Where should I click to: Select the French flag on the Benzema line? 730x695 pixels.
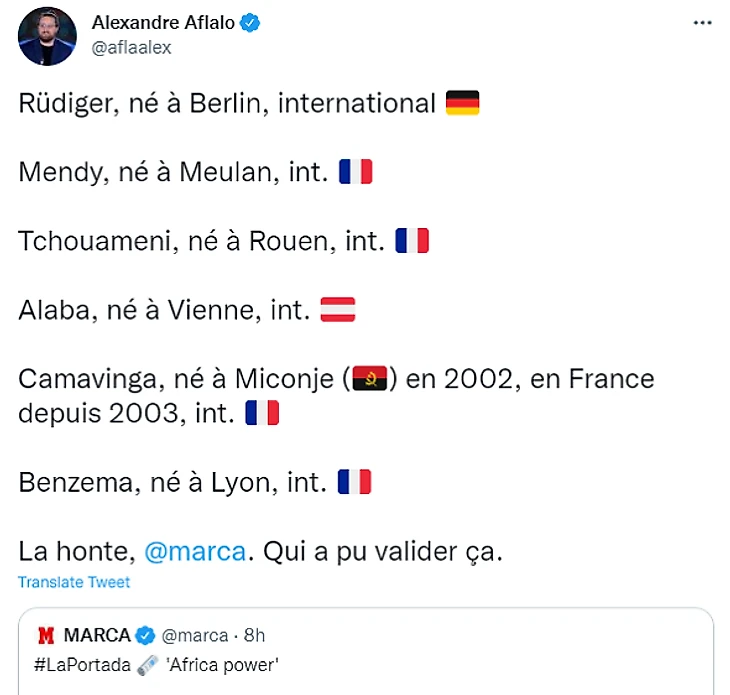[354, 482]
